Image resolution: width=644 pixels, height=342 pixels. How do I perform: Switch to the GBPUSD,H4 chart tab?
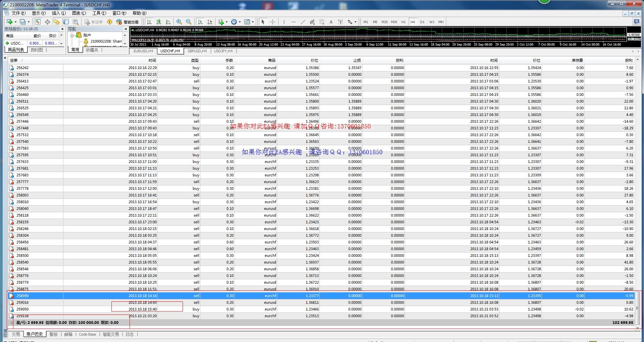[x=197, y=51]
